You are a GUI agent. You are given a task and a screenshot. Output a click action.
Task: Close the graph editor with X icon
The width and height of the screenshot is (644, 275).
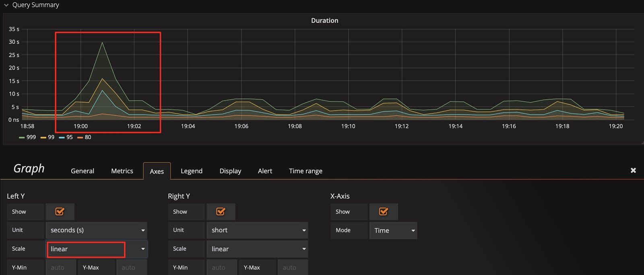[633, 170]
